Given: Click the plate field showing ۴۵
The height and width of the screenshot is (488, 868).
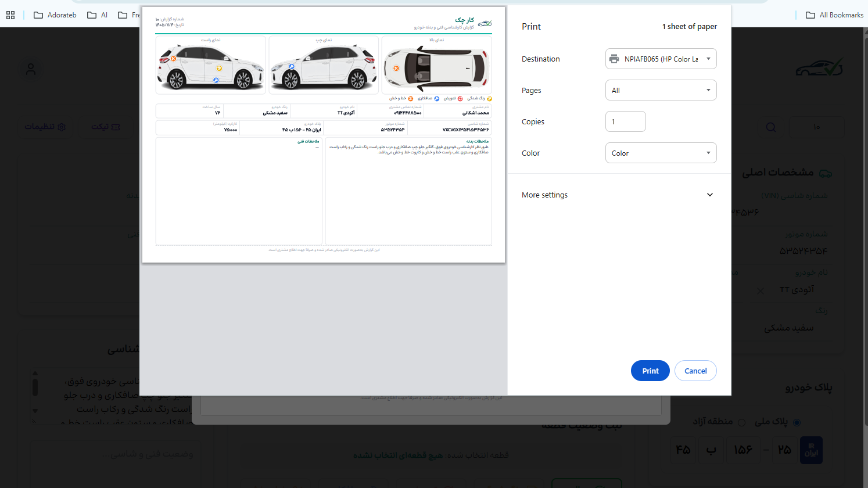Looking at the screenshot, I should [683, 450].
